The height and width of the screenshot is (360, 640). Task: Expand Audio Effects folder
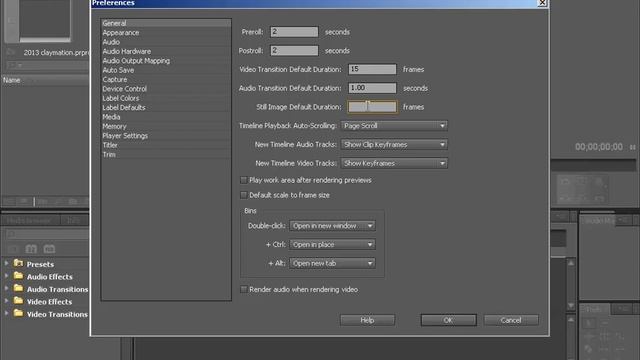7,276
